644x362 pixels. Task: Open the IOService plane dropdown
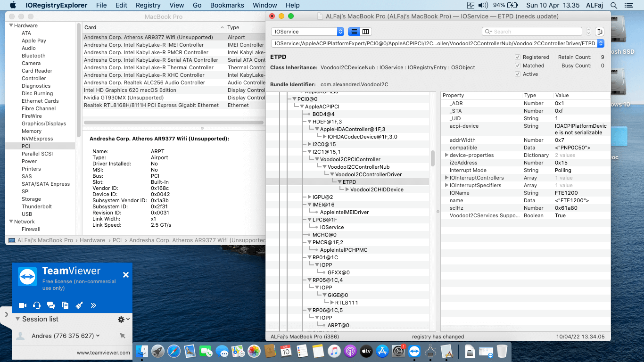tap(307, 32)
